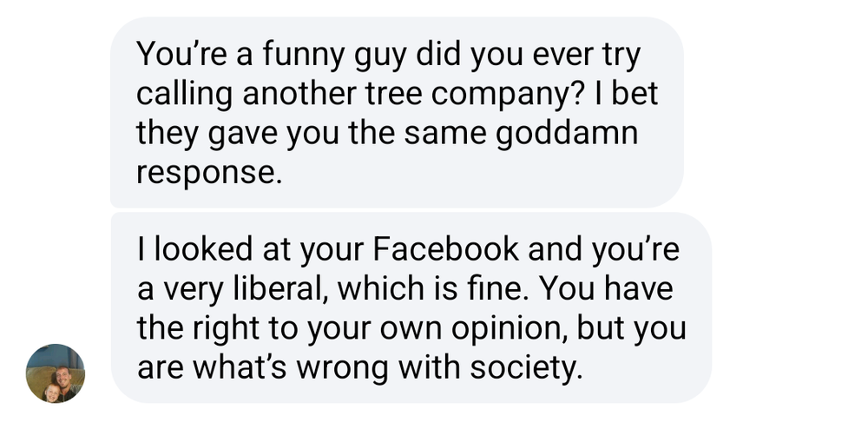The width and height of the screenshot is (868, 429).
Task: Select the first message about the tree company
Action: 396,113
